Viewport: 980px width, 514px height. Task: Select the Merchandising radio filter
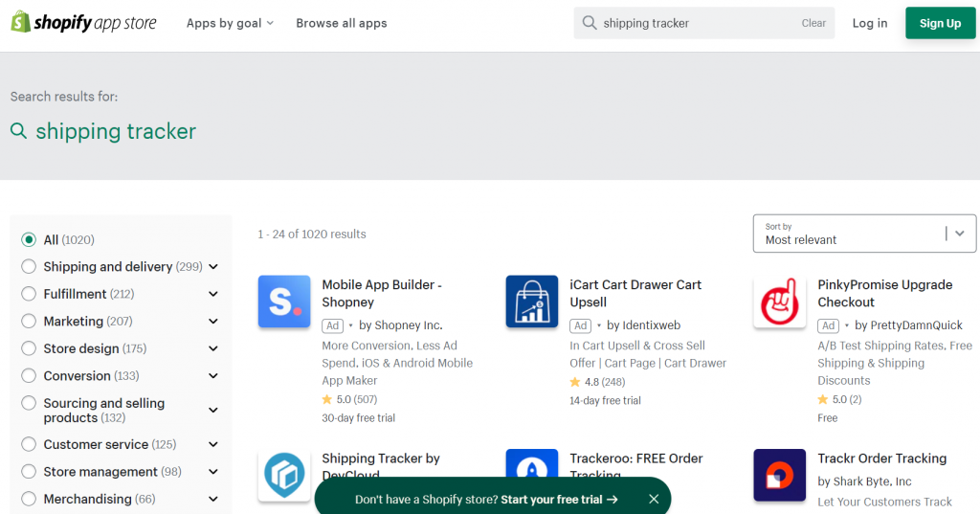(29, 499)
